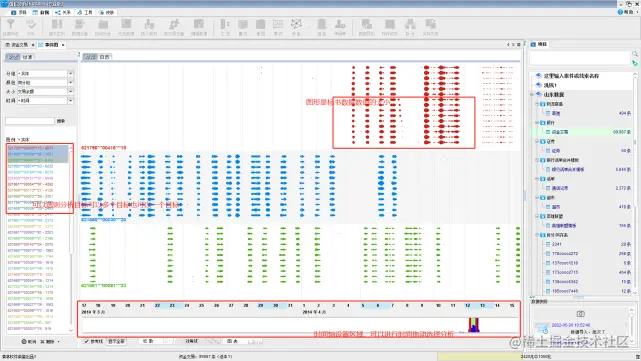Click day 12 on the timeline axis
This screenshot has width=641, height=361.
(468, 305)
